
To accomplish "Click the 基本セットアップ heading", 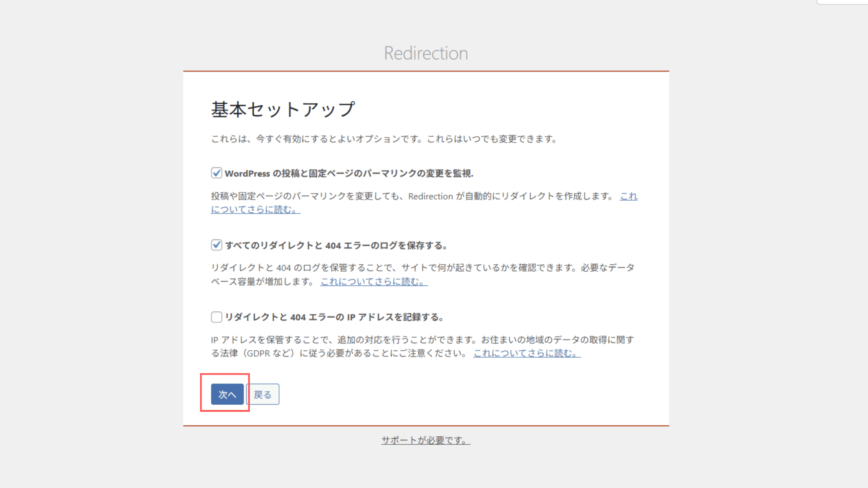I will click(x=283, y=109).
